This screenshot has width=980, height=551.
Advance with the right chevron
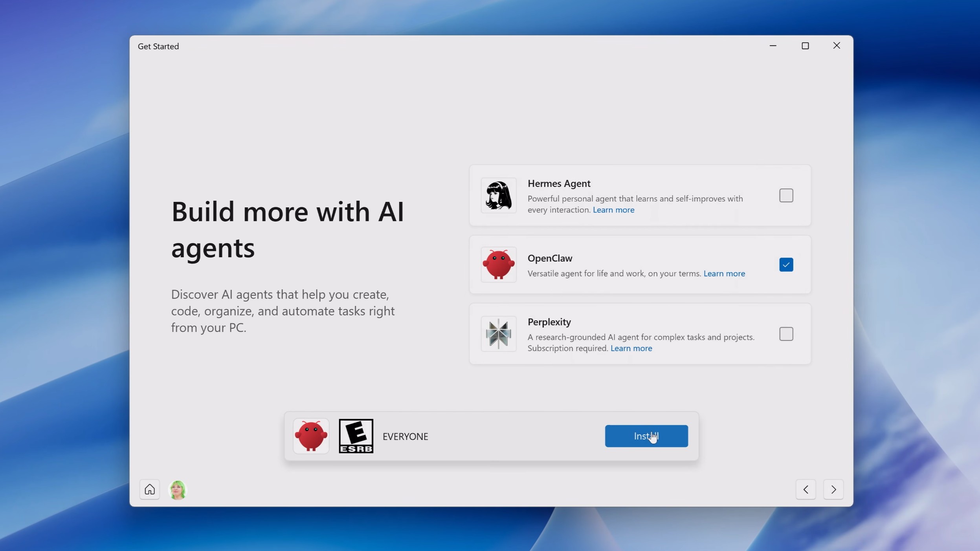pyautogui.click(x=833, y=489)
